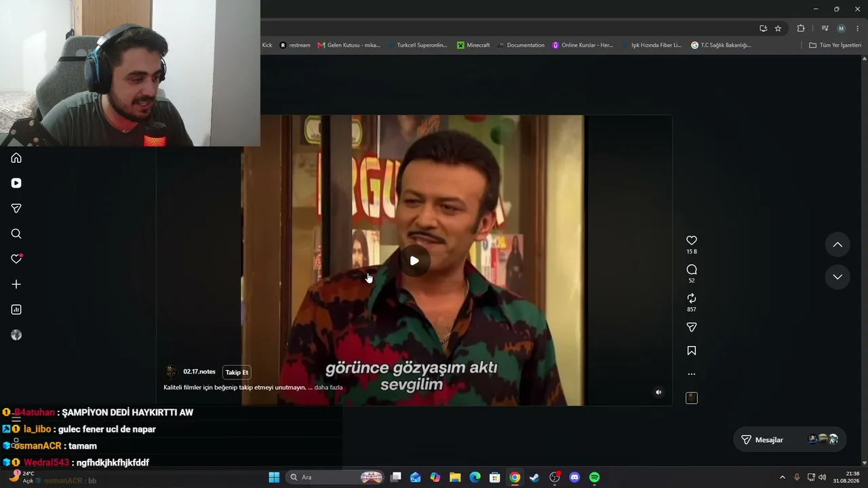This screenshot has width=868, height=488.
Task: Open the Chrome profile avatar menu
Action: [842, 28]
